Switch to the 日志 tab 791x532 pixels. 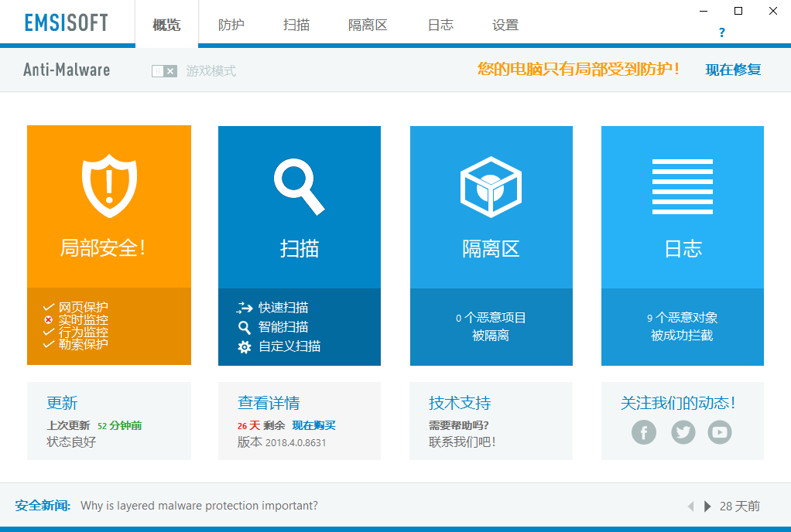point(440,25)
